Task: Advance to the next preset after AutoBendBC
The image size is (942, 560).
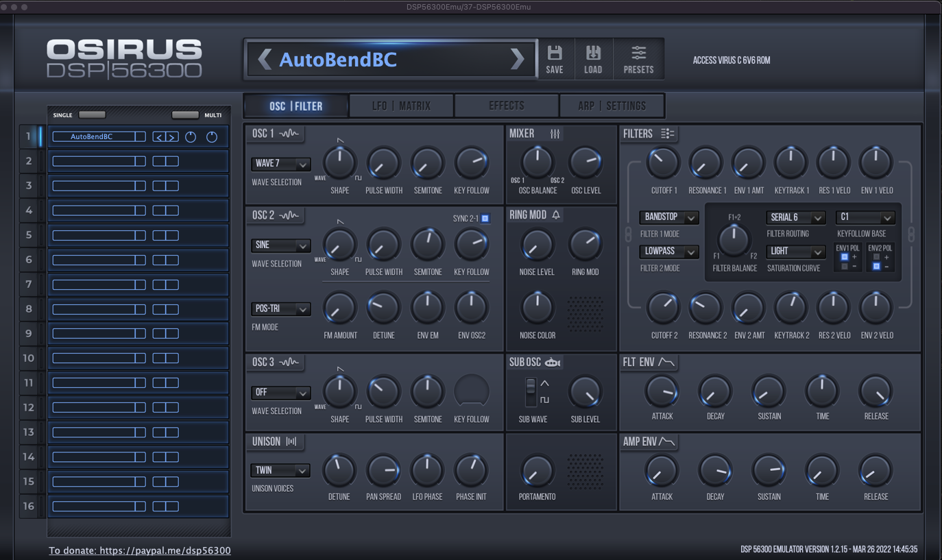Action: [x=517, y=60]
